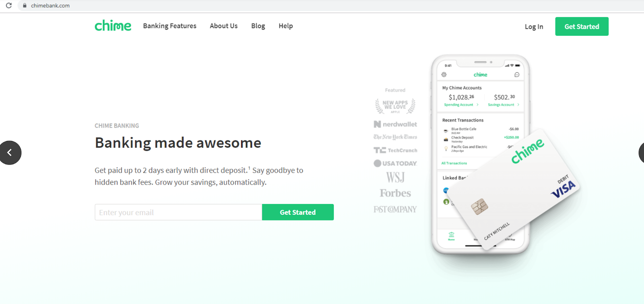
Task: Click the Log In link
Action: [x=534, y=27]
